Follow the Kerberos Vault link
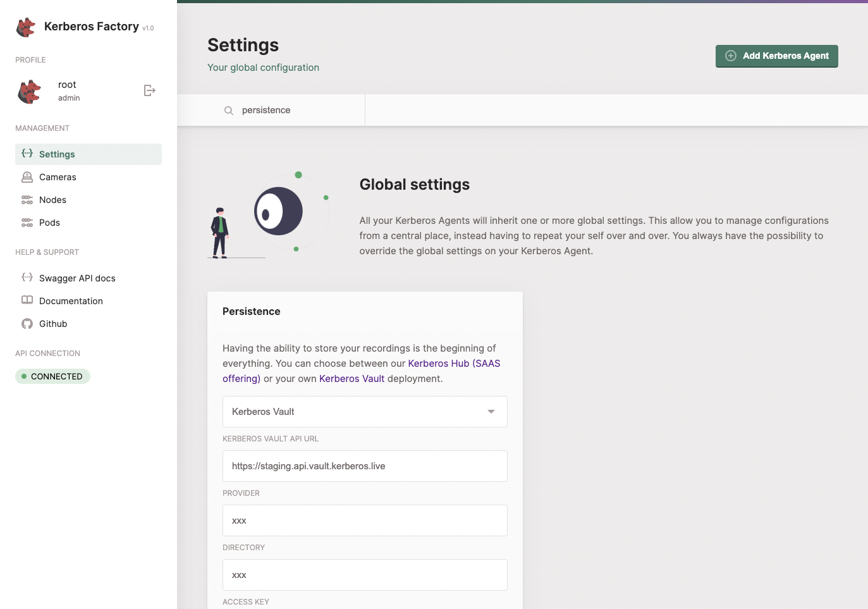Viewport: 868px width, 609px height. tap(351, 378)
